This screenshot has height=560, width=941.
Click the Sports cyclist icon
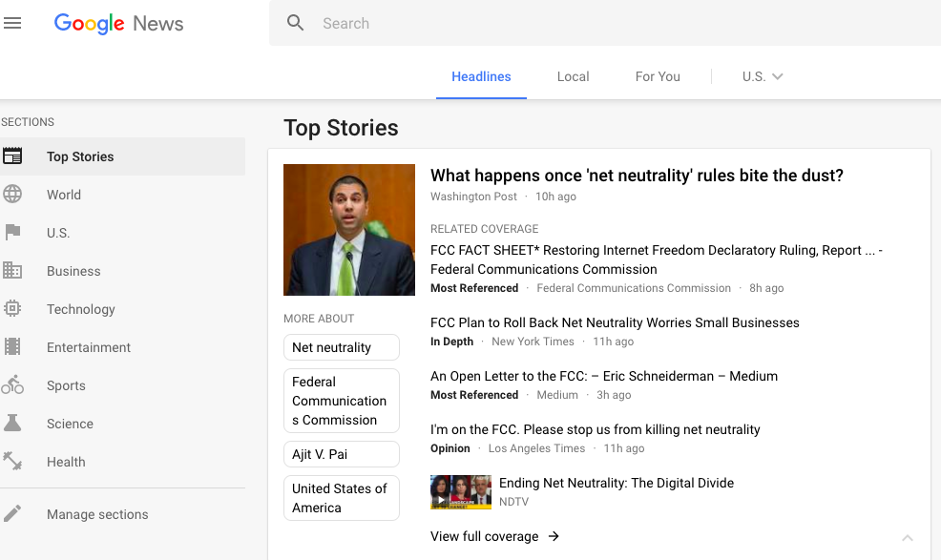point(12,384)
